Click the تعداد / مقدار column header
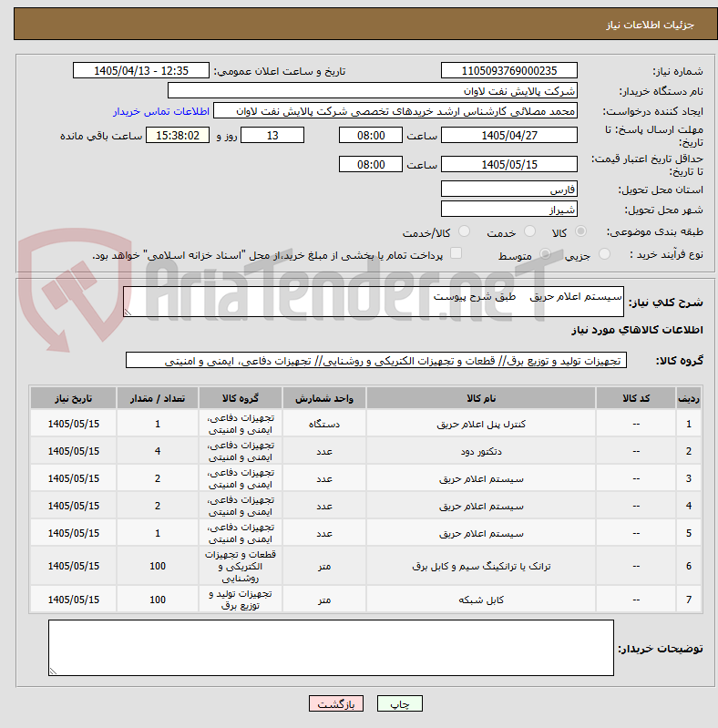 [x=158, y=398]
